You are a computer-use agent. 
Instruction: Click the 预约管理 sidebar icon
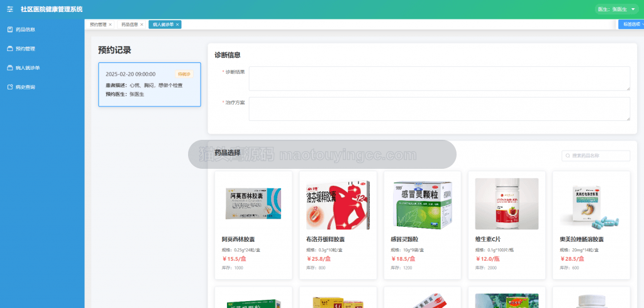point(10,48)
